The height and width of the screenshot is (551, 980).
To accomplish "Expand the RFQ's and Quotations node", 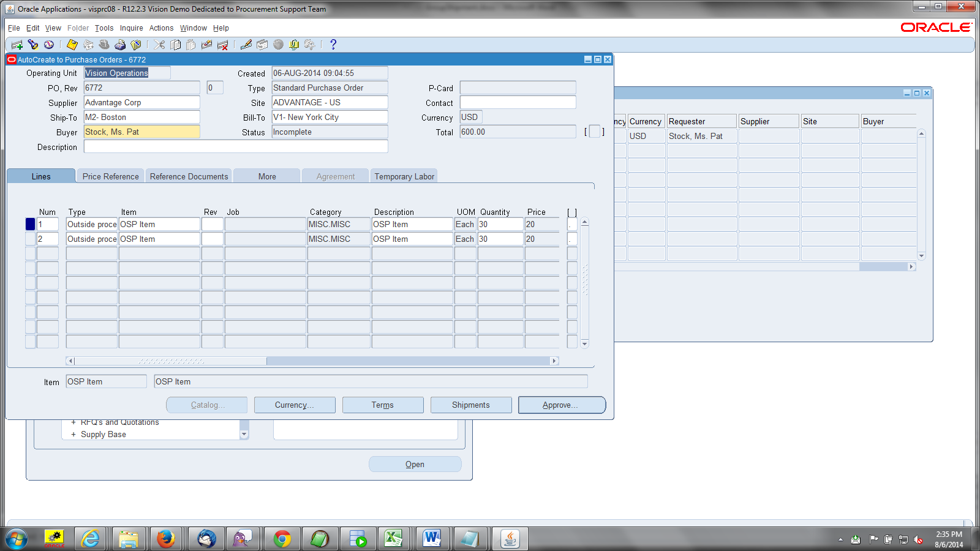I will click(73, 422).
